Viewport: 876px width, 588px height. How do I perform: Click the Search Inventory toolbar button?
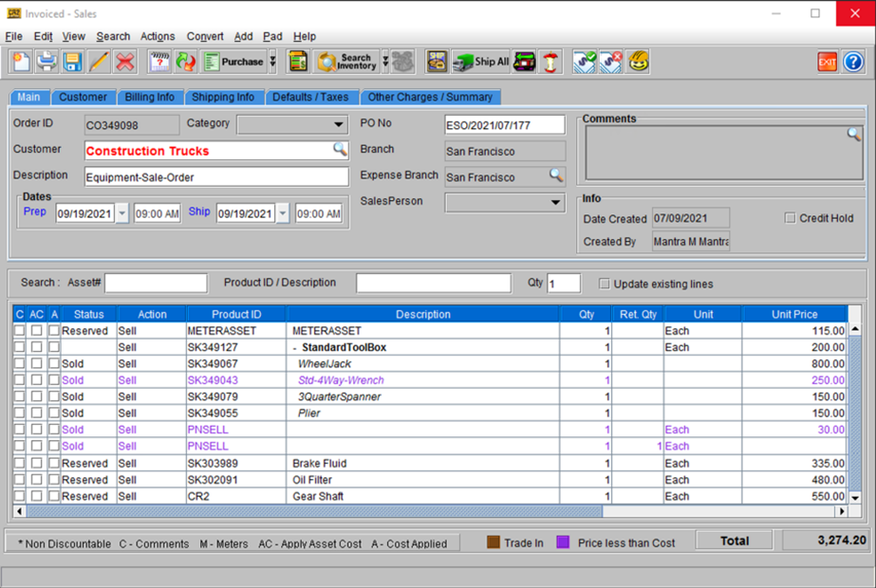346,62
